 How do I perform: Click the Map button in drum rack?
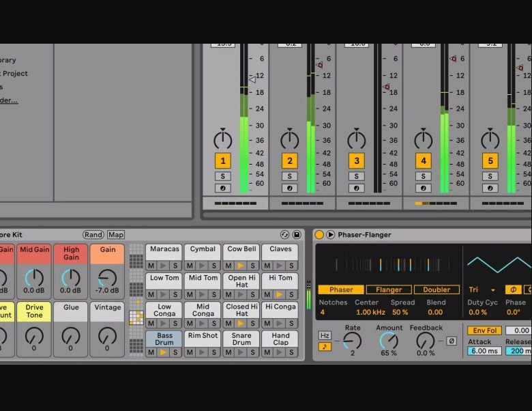[x=116, y=235]
